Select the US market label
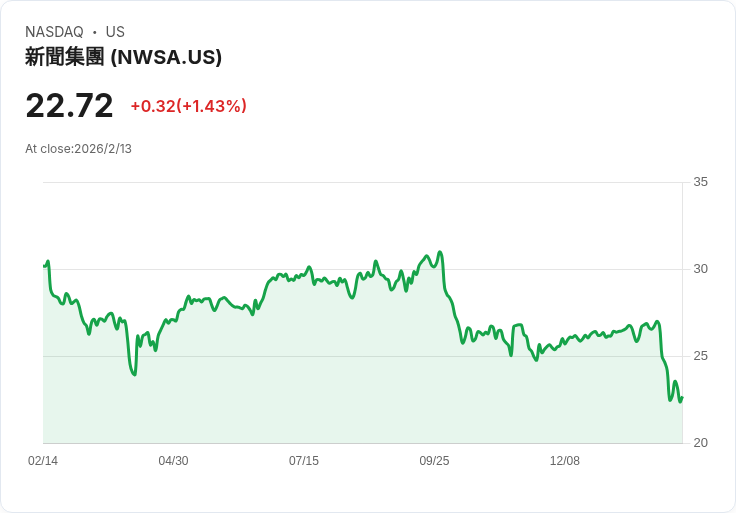 [115, 32]
